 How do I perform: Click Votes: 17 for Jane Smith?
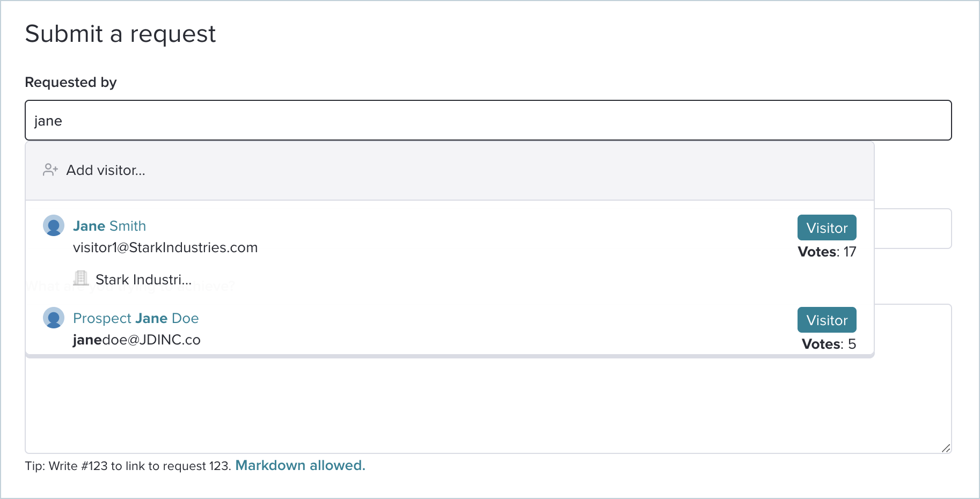827,252
